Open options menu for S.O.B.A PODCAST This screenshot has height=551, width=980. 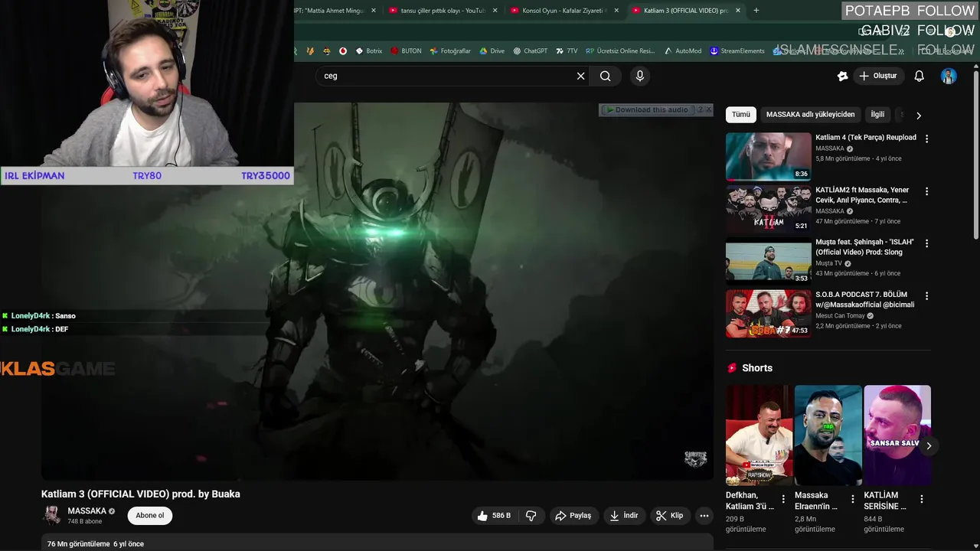coord(926,295)
